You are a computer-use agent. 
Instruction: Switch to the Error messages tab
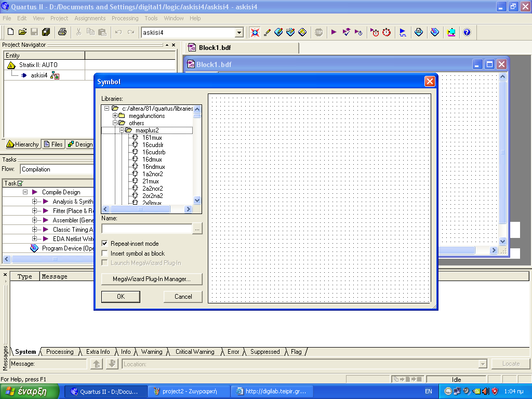tap(233, 352)
